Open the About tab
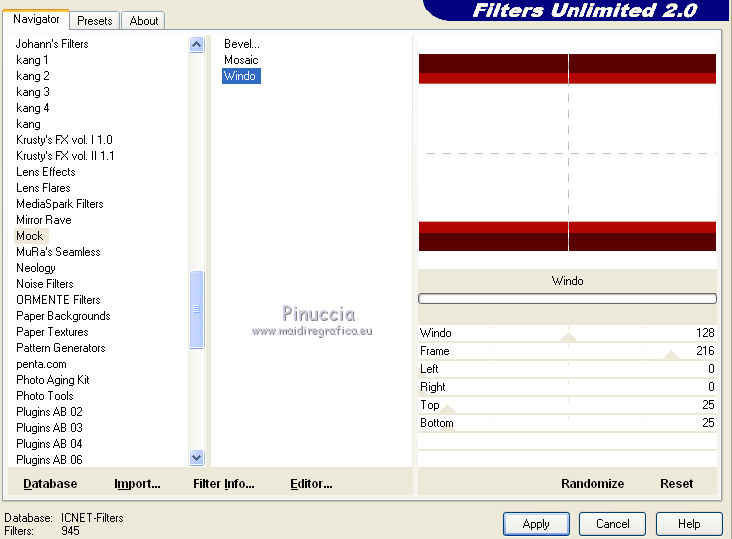This screenshot has height=539, width=732. [143, 21]
